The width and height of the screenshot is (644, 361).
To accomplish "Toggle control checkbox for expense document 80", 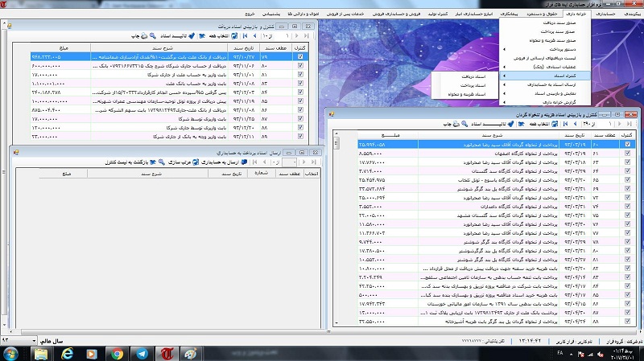I will [x=628, y=251].
